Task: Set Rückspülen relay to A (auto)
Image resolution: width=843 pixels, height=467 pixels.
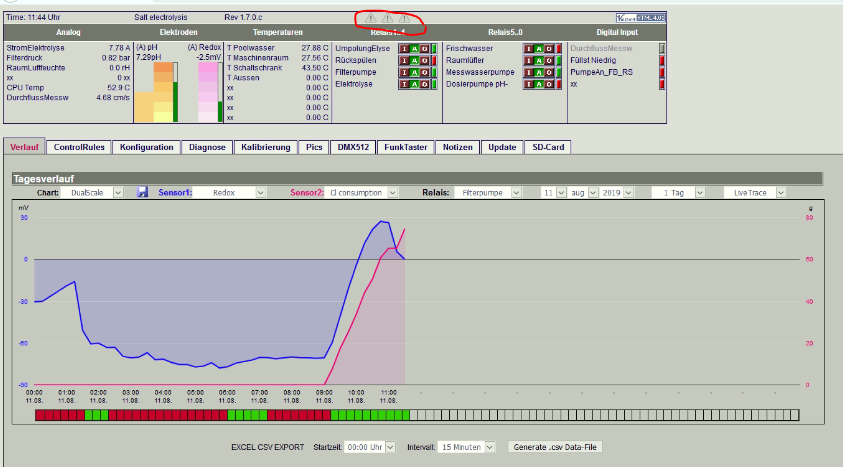Action: tap(414, 60)
